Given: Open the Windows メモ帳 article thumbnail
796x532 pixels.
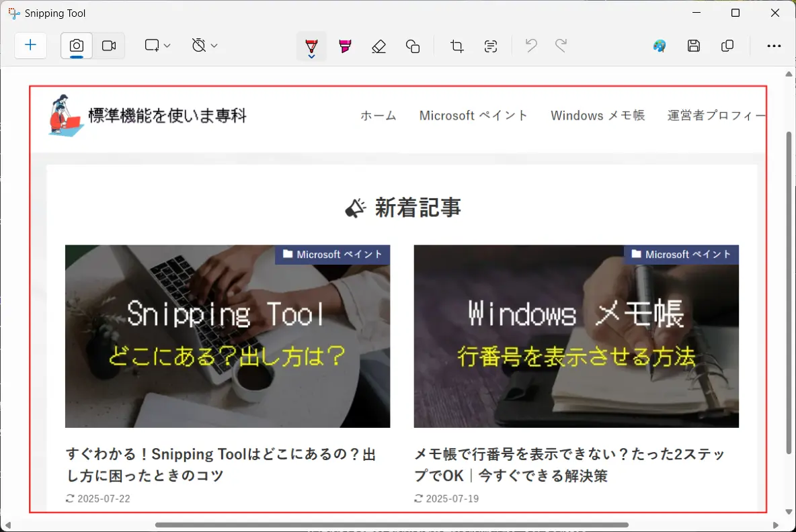Looking at the screenshot, I should pos(576,337).
